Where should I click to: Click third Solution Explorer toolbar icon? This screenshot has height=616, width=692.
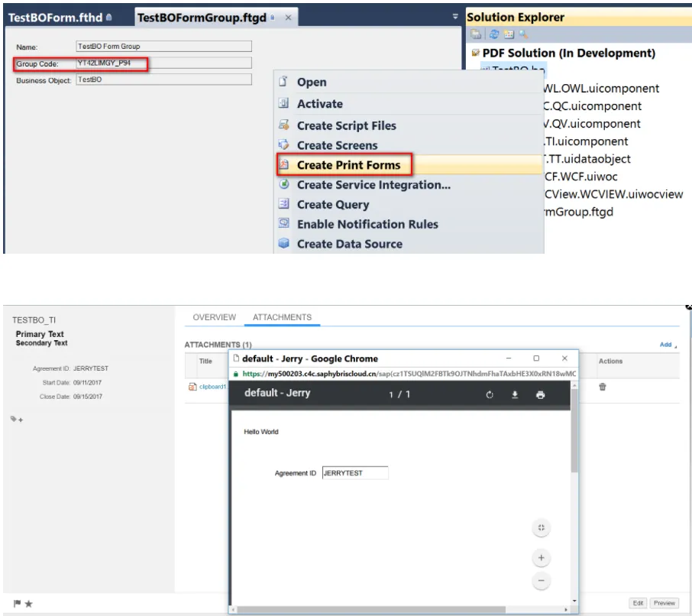point(509,34)
